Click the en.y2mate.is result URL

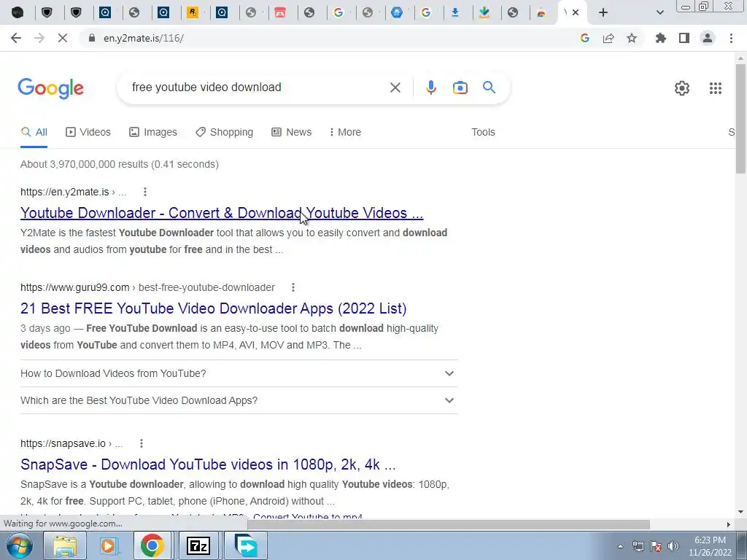(x=74, y=192)
